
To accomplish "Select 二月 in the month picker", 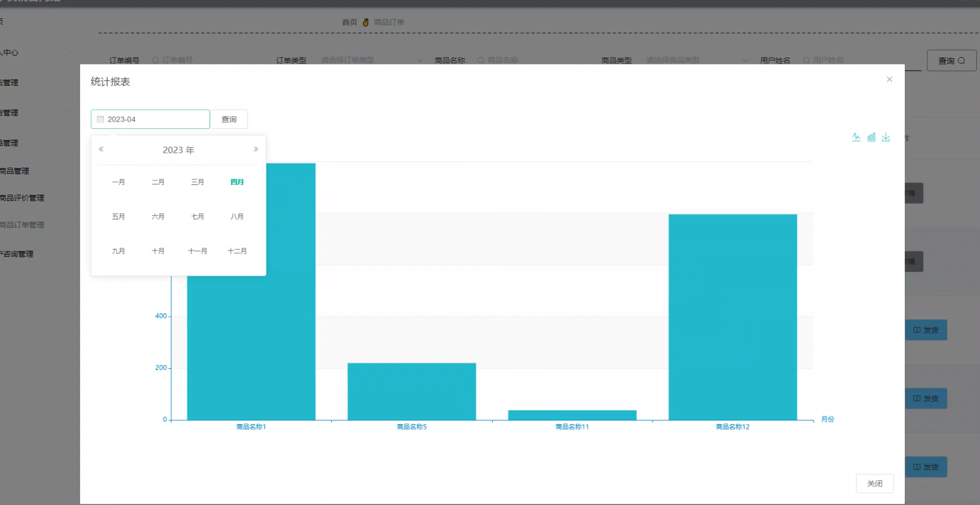I will (158, 182).
